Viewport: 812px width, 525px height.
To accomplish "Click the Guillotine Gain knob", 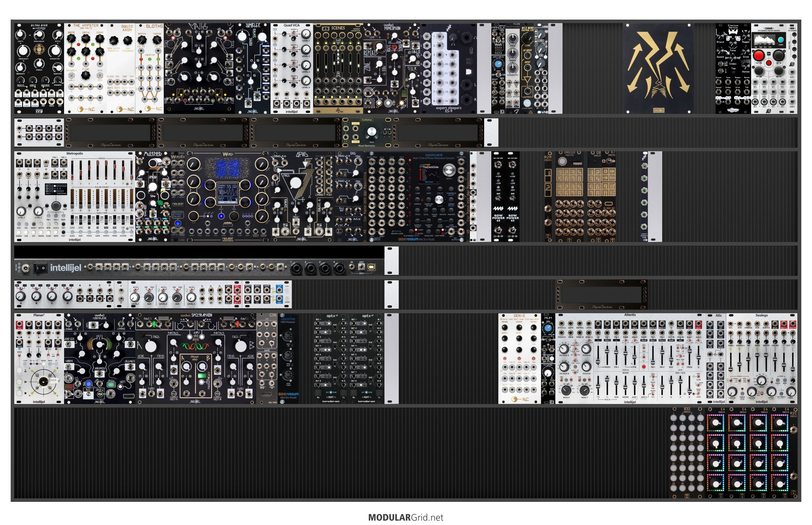I will [371, 132].
